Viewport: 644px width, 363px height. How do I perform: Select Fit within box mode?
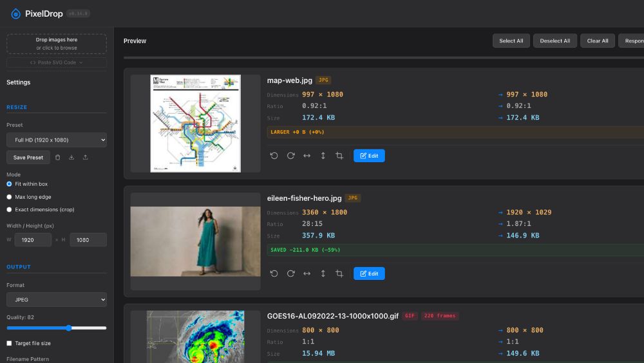pyautogui.click(x=9, y=184)
